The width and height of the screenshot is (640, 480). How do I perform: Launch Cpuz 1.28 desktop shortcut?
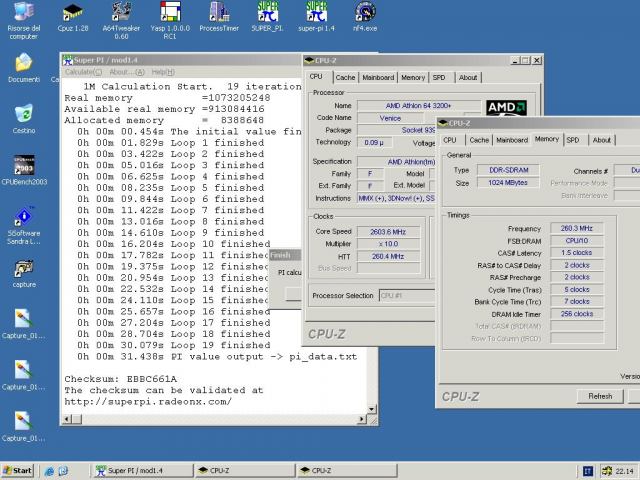point(73,17)
